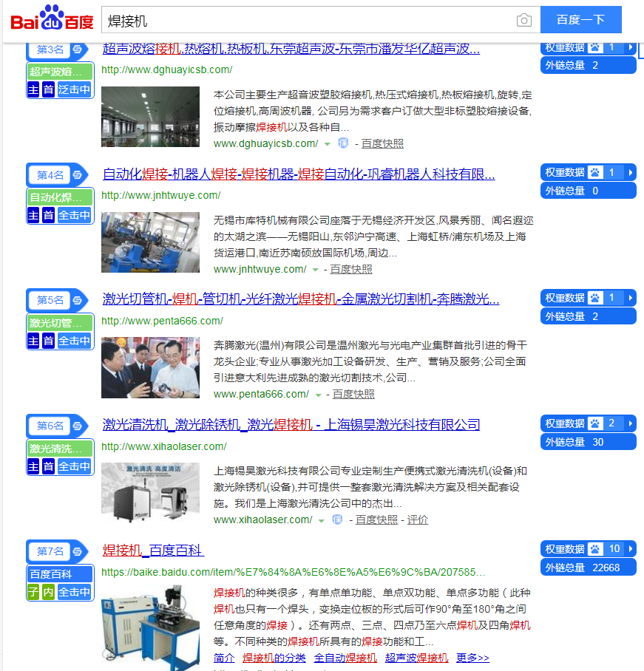
Task: Click the 首 tag under rank 6
Action: [x=48, y=466]
